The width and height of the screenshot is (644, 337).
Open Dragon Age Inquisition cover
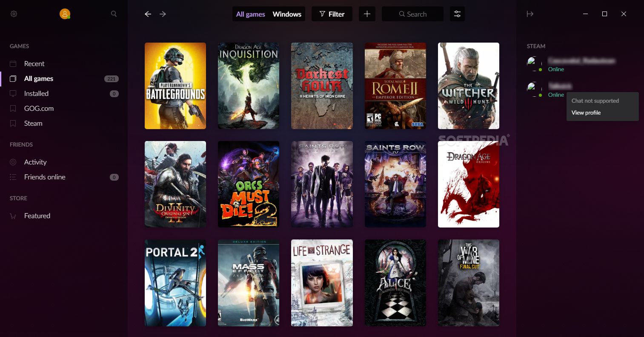click(x=249, y=86)
